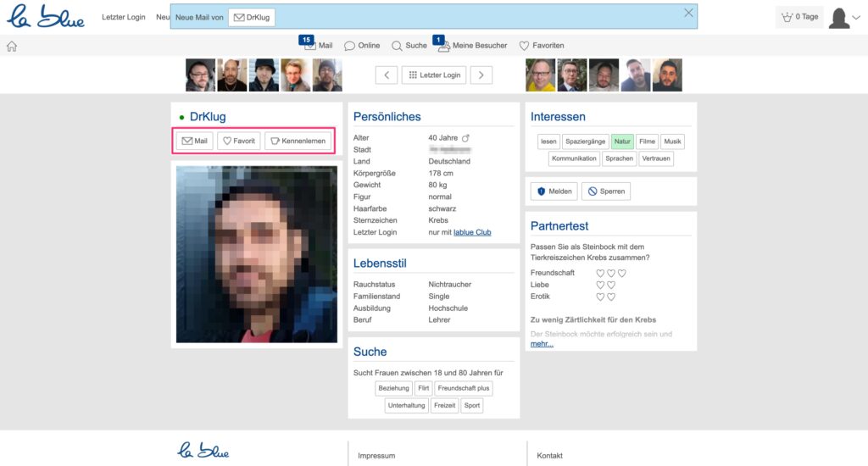Send Mail to DrKlug

click(x=194, y=141)
